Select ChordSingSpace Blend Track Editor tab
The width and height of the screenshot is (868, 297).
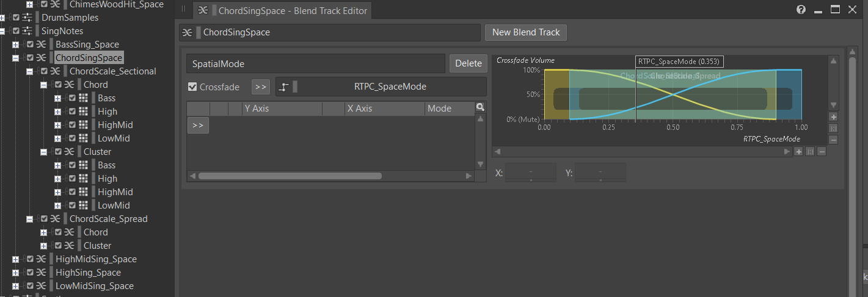pos(283,10)
